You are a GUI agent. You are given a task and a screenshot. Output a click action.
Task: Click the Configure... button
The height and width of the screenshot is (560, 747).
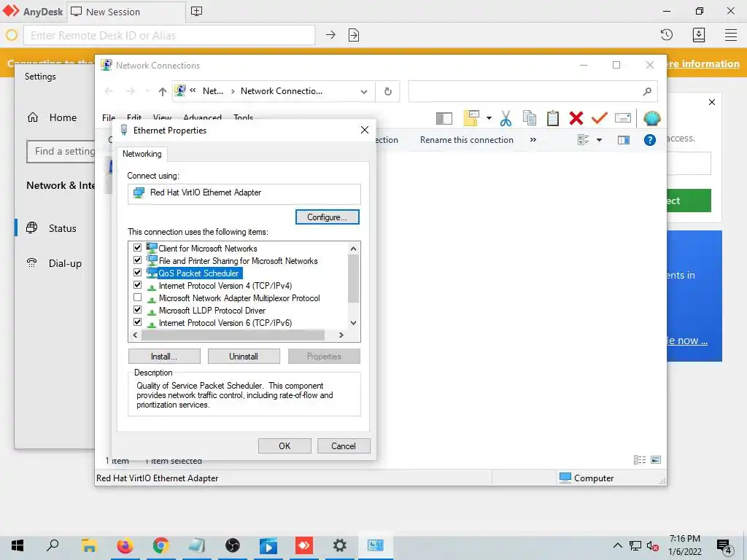[328, 217]
